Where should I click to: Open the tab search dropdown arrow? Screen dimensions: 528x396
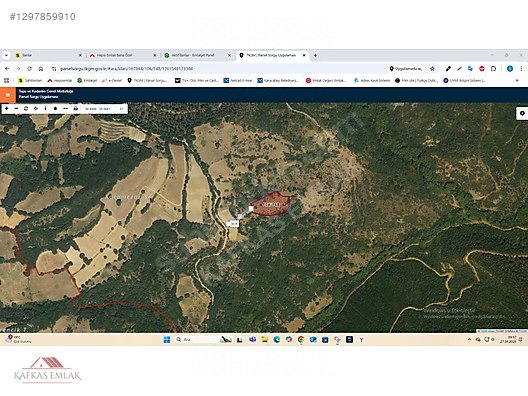tap(6, 55)
